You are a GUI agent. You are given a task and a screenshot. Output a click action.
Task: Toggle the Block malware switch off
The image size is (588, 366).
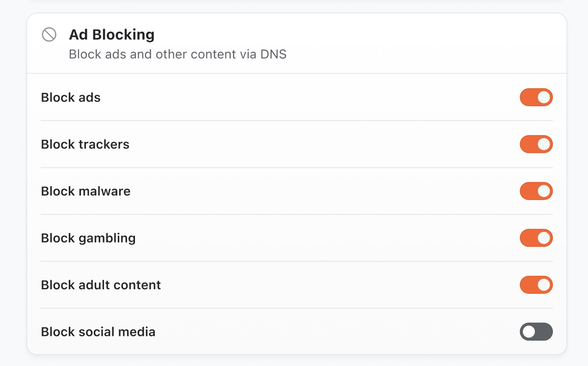(536, 191)
